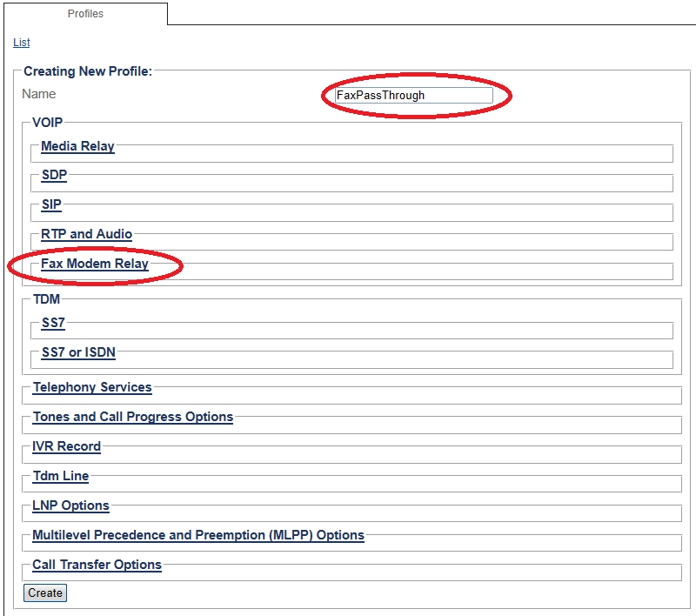The width and height of the screenshot is (696, 616).
Task: Switch to the Profiles tab
Action: (x=84, y=14)
